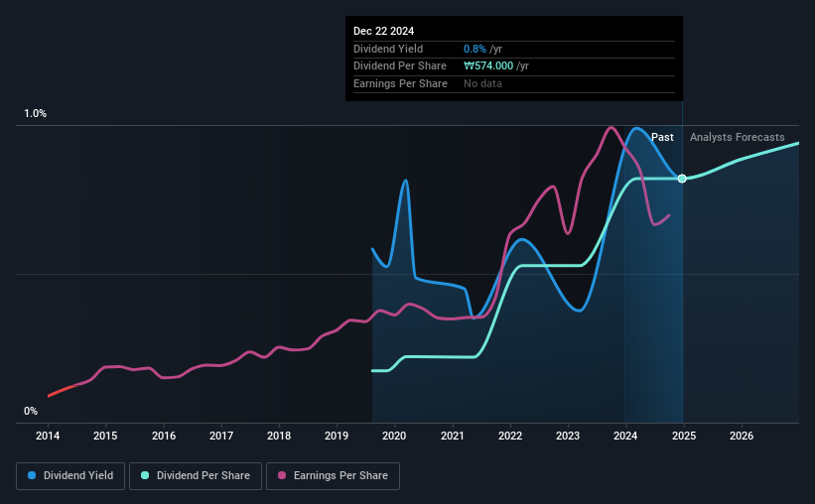Click the No data earnings value
The image size is (815, 504).
click(482, 83)
